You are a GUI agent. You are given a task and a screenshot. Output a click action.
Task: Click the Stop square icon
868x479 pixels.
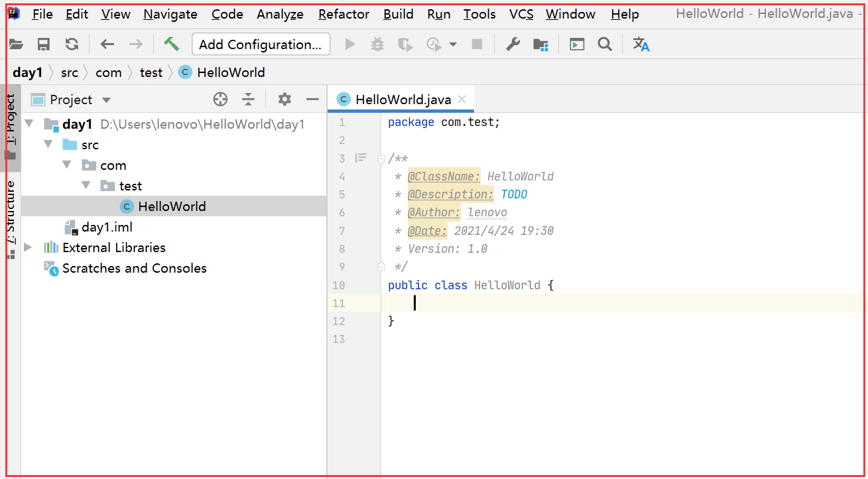477,44
